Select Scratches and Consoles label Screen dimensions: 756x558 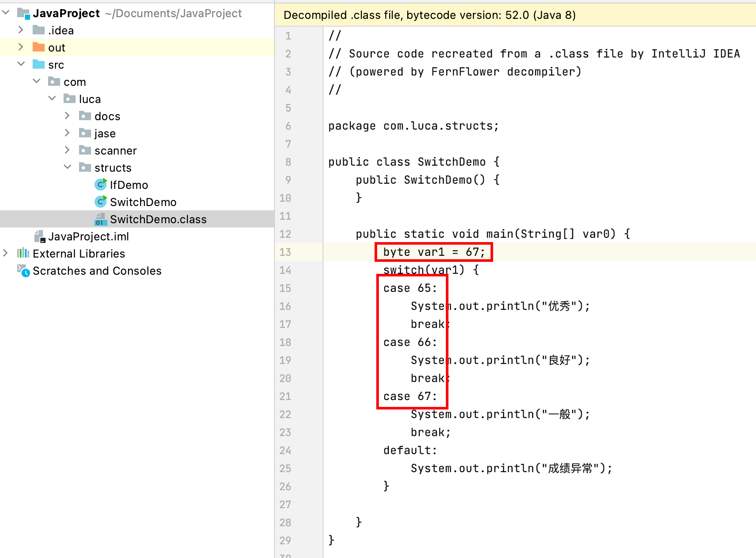pos(97,271)
